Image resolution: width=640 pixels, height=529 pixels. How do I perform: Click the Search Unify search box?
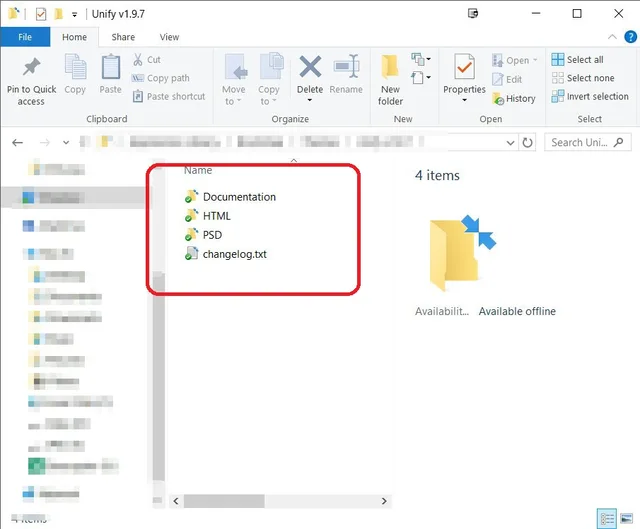click(588, 142)
